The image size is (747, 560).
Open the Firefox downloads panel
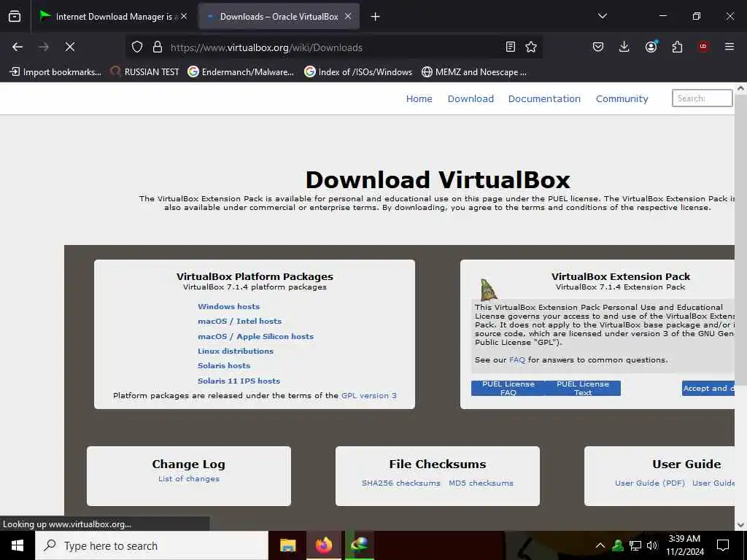click(x=624, y=47)
